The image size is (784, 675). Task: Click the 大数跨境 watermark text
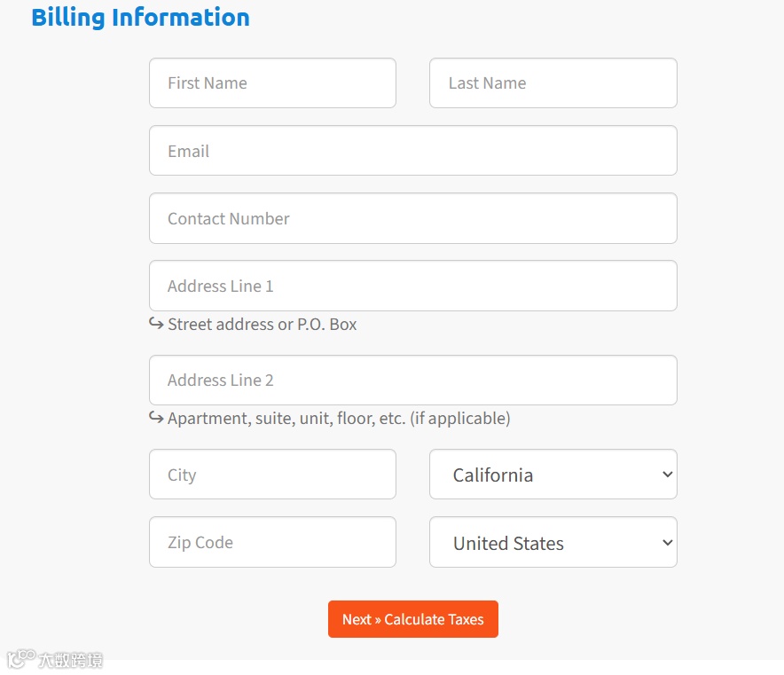tap(70, 660)
